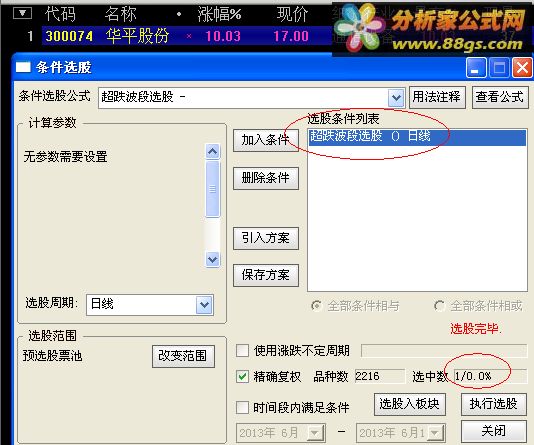Click the 保存方案 button

click(266, 275)
